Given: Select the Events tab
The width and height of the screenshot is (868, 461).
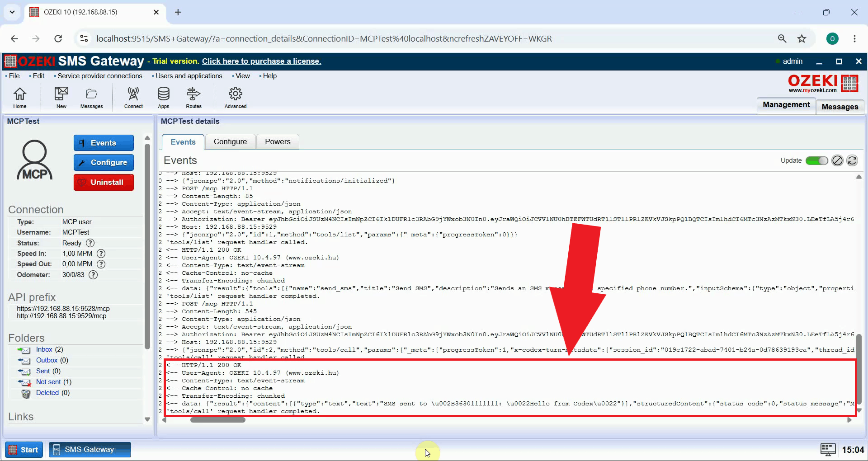Looking at the screenshot, I should click(183, 142).
